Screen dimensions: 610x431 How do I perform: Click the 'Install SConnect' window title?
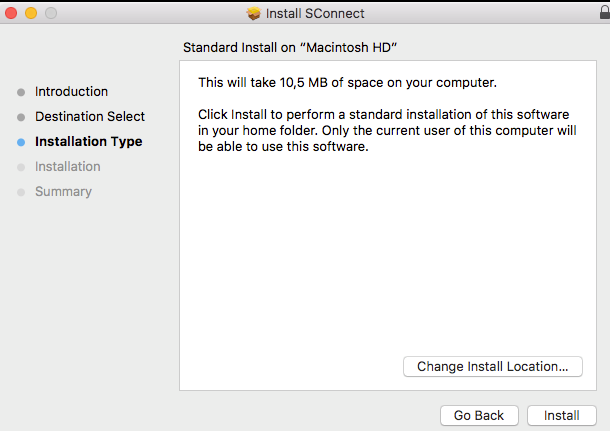coord(315,14)
